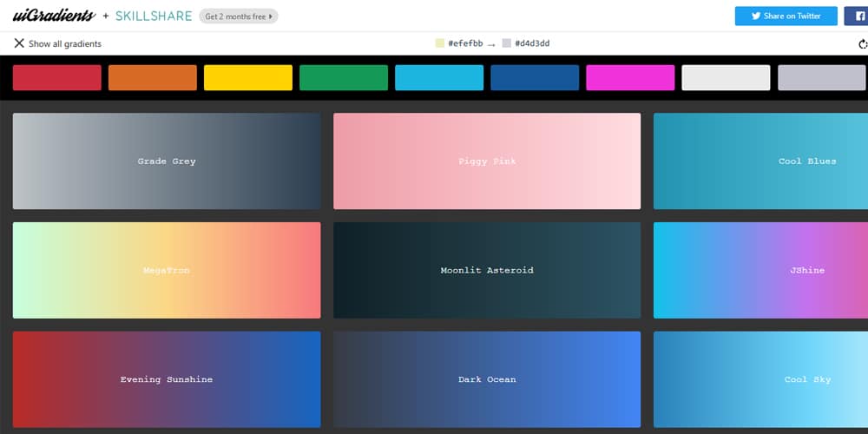Click the #d4d3dd end color chip
Viewport: 868px width, 434px height.
pyautogui.click(x=506, y=43)
